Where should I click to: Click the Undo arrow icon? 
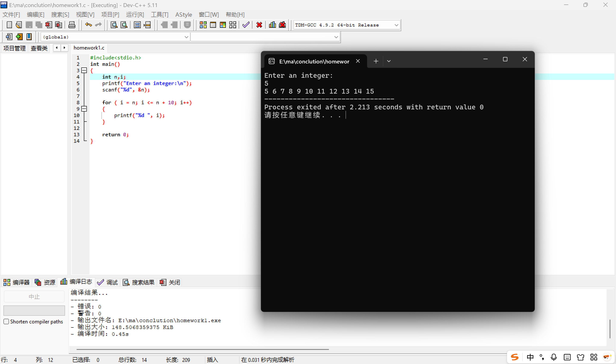(x=88, y=25)
